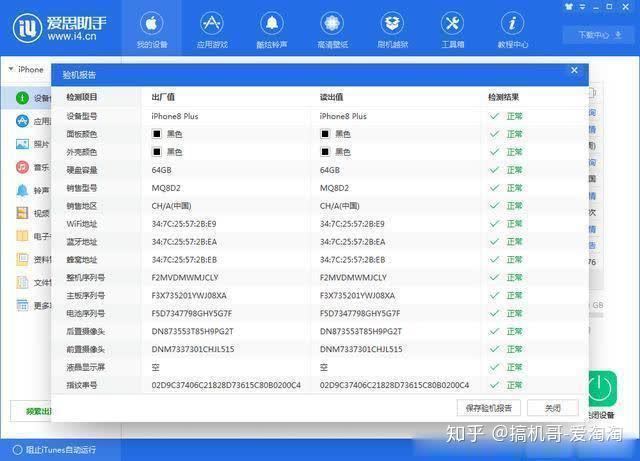Collapse the iPhone device tree

(11, 70)
